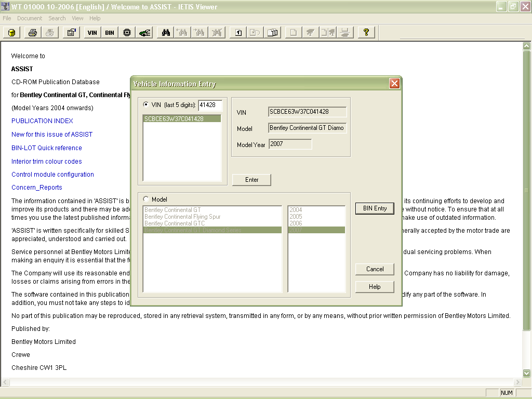Open the View menu
The image size is (532, 399).
pos(77,18)
